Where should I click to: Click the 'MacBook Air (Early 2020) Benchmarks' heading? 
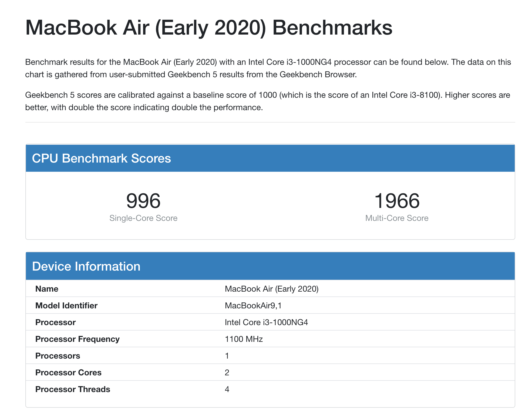(x=208, y=28)
